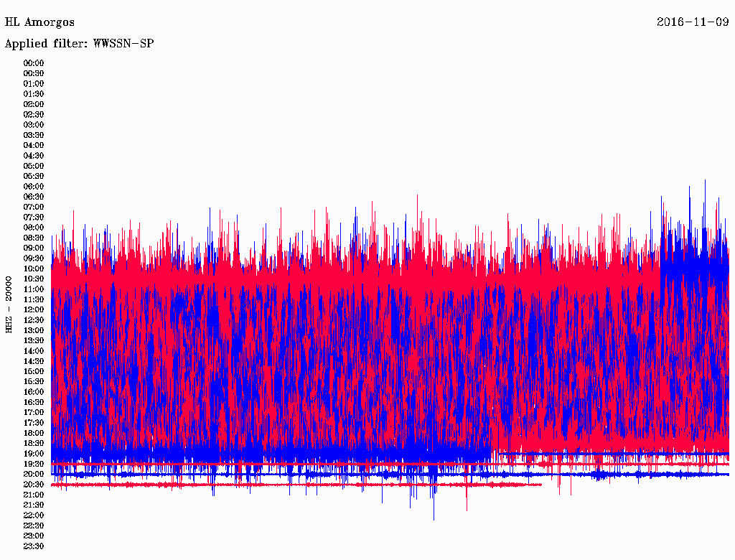Screen dimensions: 735x560
Task: Click the 17:00 time label
Action: (34, 413)
